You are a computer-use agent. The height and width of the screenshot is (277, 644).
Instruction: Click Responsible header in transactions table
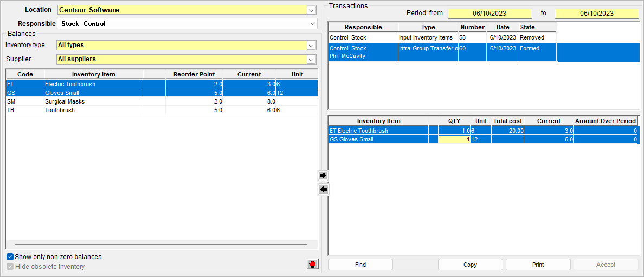364,27
